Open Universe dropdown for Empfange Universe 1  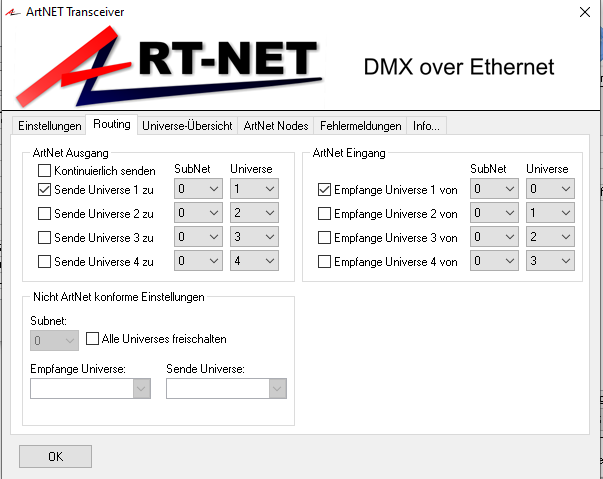[x=550, y=189]
